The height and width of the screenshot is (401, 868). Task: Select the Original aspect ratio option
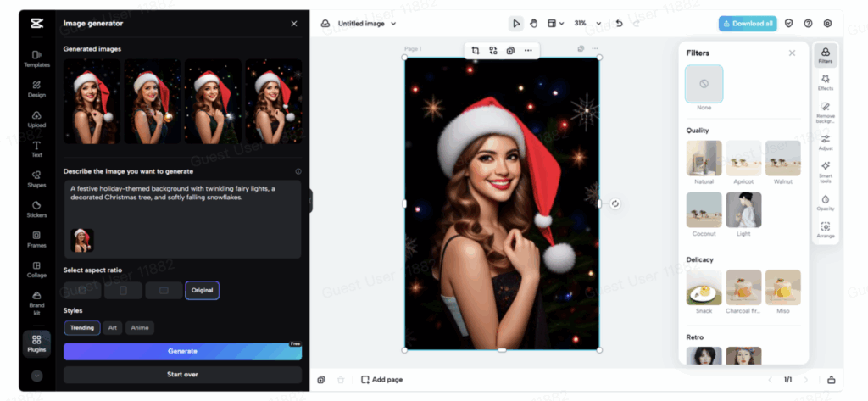point(203,291)
